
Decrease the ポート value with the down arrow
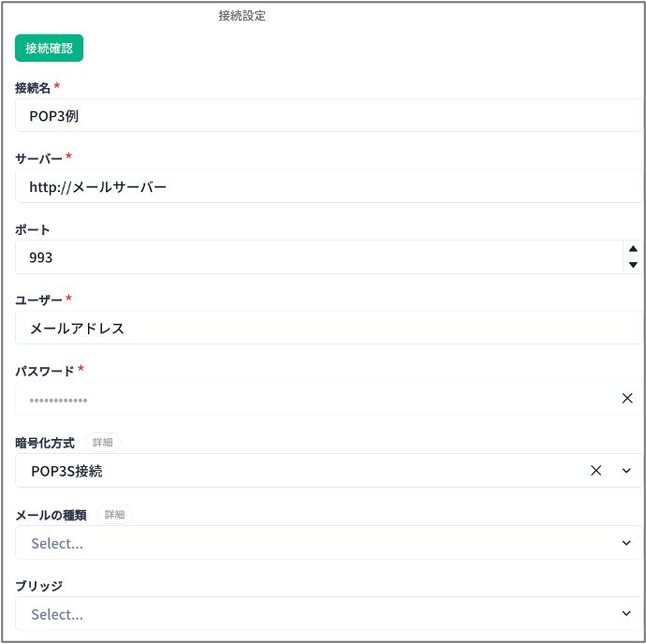coord(633,265)
